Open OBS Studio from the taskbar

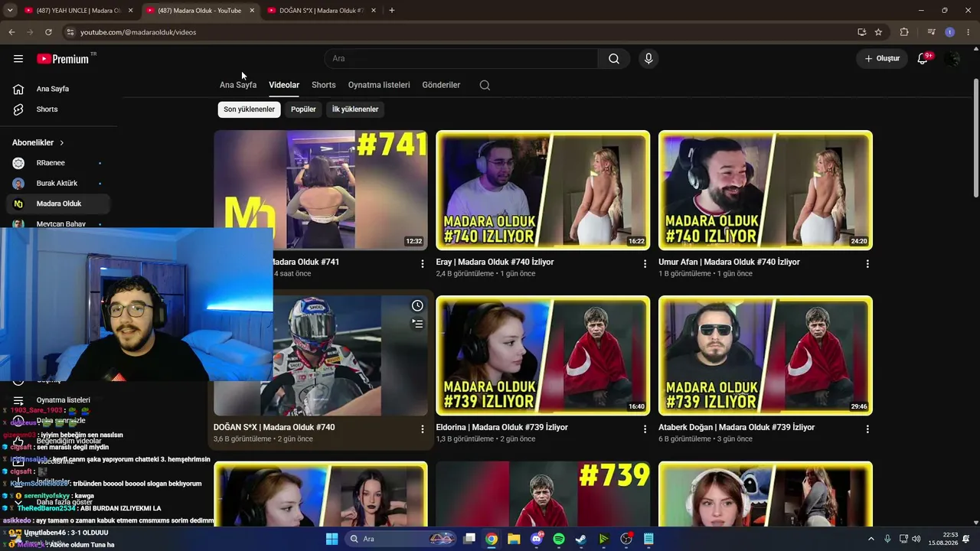[626, 539]
